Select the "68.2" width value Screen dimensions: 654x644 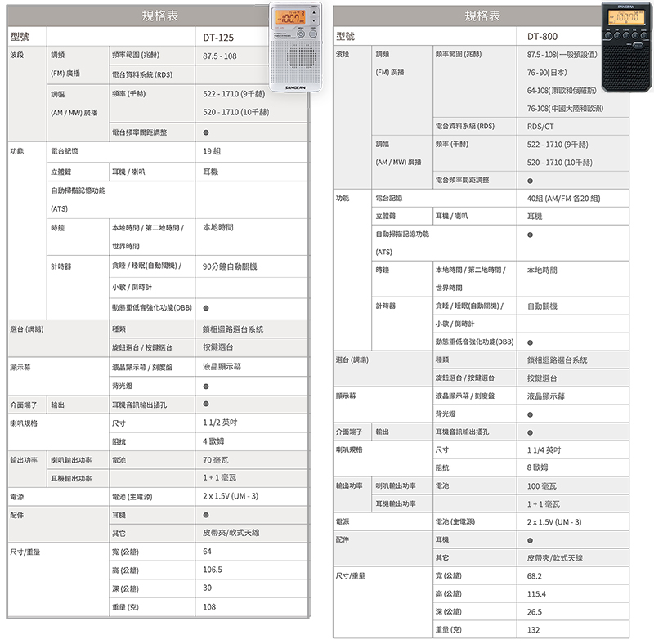tap(535, 576)
